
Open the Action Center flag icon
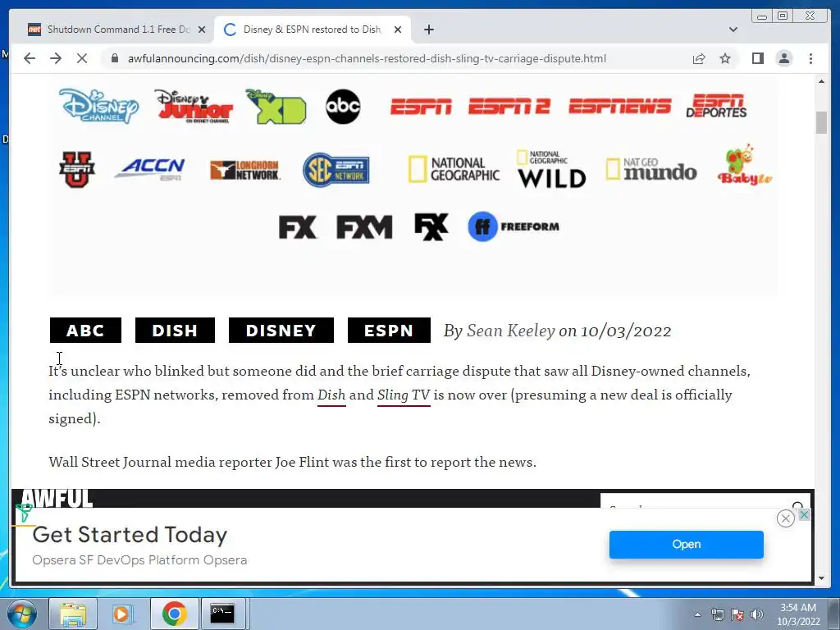(737, 614)
